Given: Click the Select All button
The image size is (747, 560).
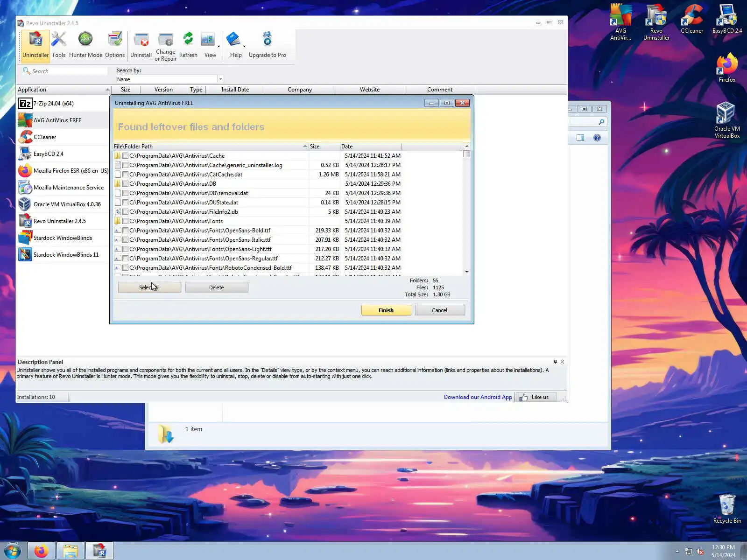Looking at the screenshot, I should click(x=149, y=287).
